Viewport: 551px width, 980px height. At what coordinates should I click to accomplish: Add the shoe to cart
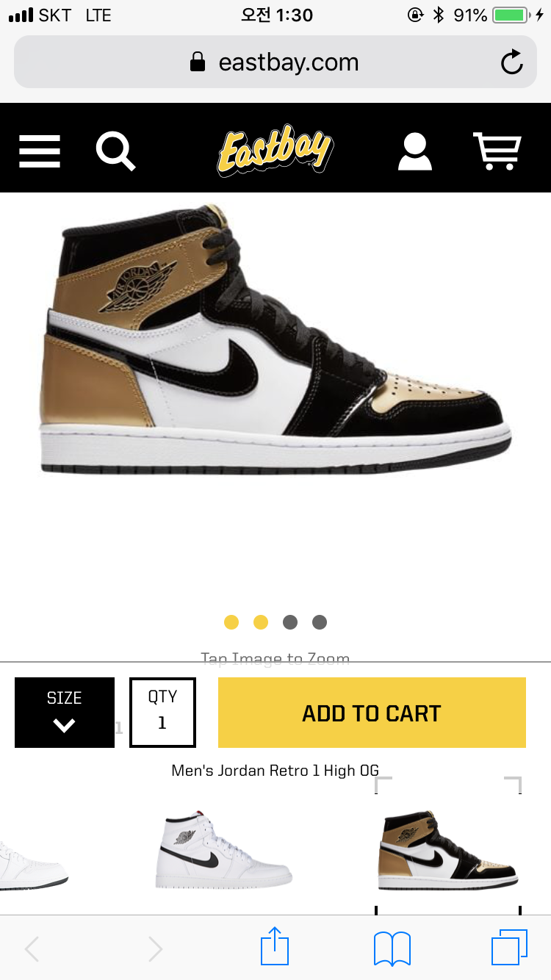point(372,713)
